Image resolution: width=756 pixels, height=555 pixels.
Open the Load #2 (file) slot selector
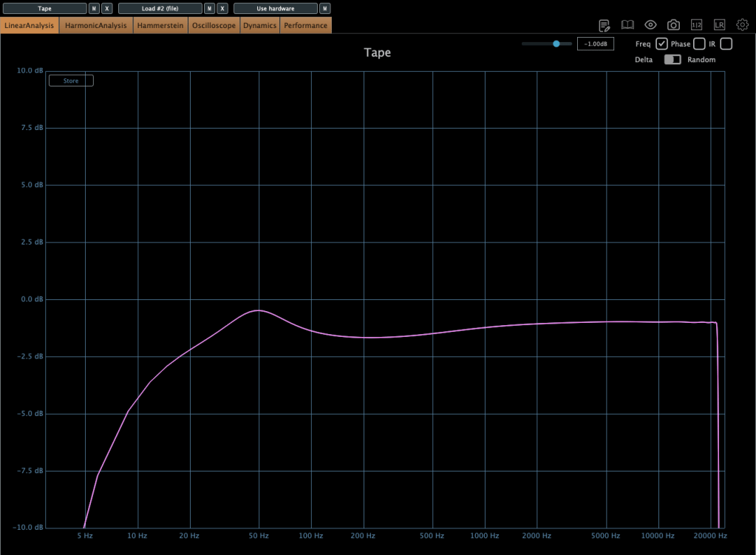click(x=160, y=8)
